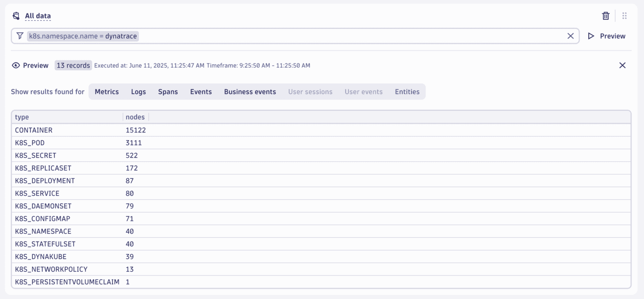Viewport: 644px width, 299px height.
Task: Sort by the type column header
Action: click(21, 117)
